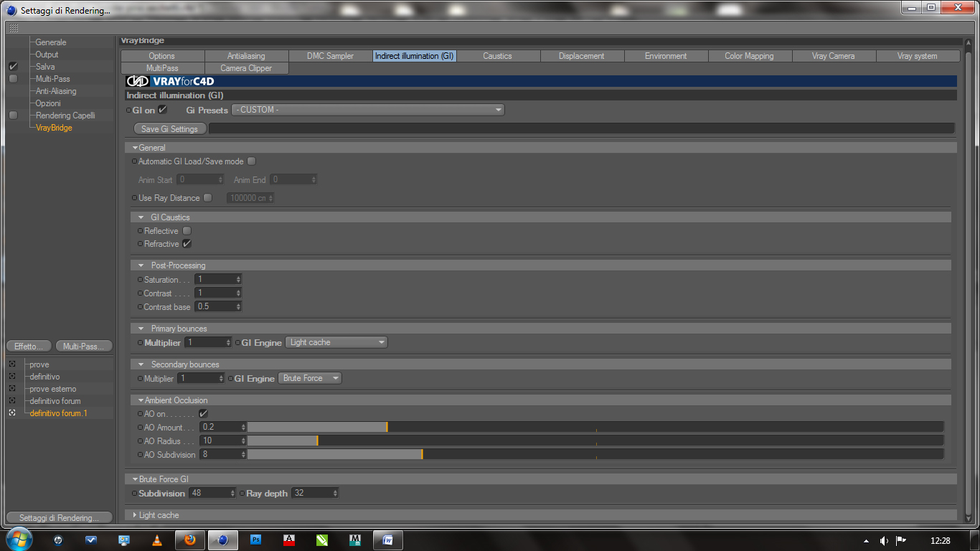The image size is (980, 551).
Task: Select Generale in the settings tree
Action: [x=51, y=42]
